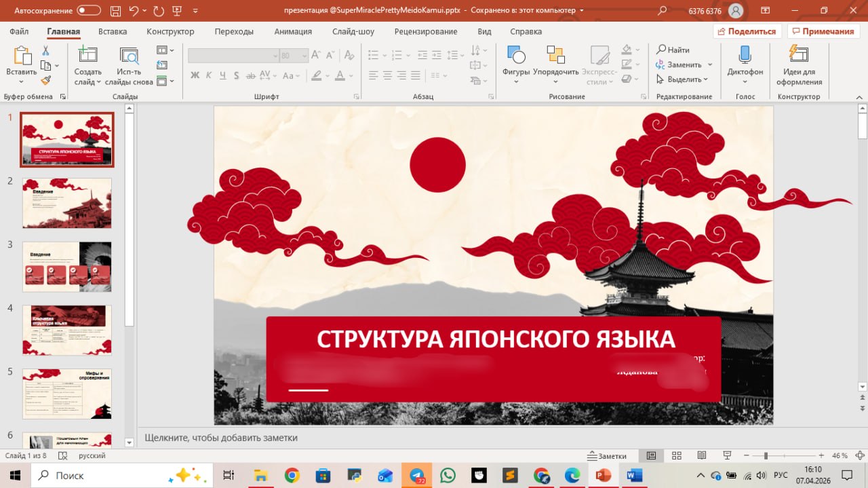Image resolution: width=868 pixels, height=488 pixels.
Task: Toggle Italic (К) formatting
Action: pos(209,75)
